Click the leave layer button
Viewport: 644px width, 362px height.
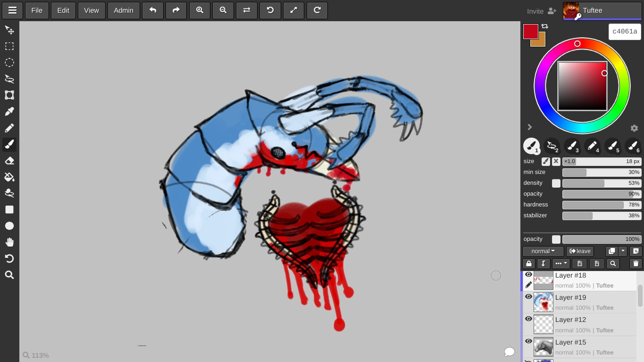[580, 251]
